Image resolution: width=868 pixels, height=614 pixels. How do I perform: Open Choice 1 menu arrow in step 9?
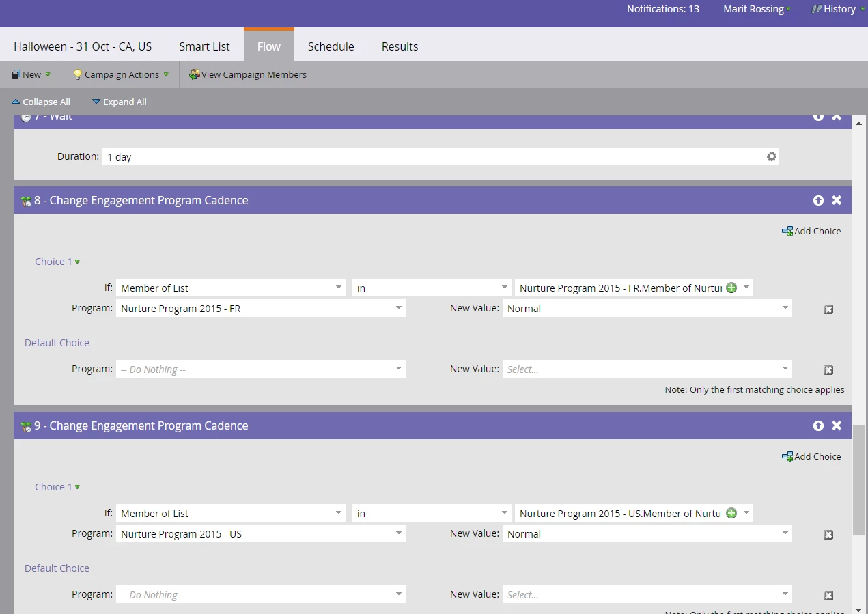click(77, 487)
